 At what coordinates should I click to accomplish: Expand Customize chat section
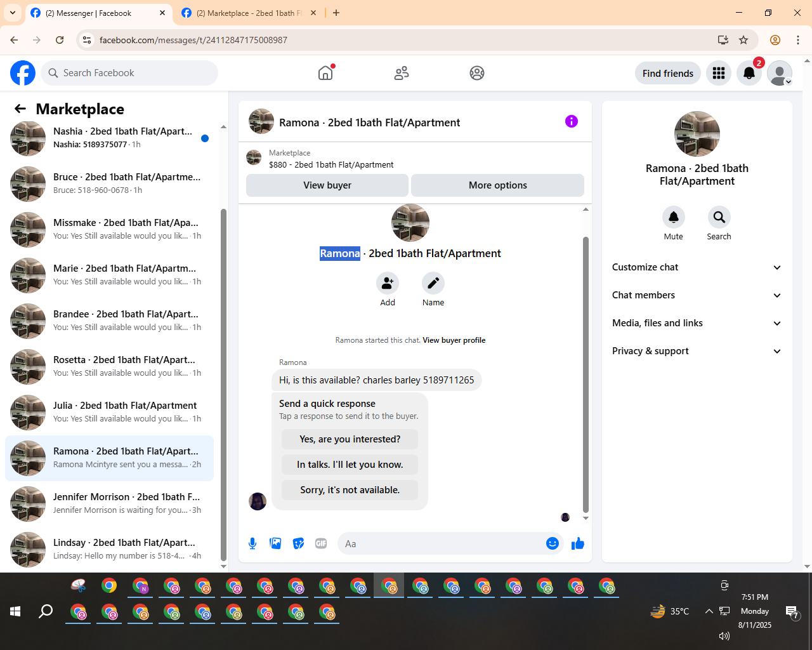(x=697, y=267)
